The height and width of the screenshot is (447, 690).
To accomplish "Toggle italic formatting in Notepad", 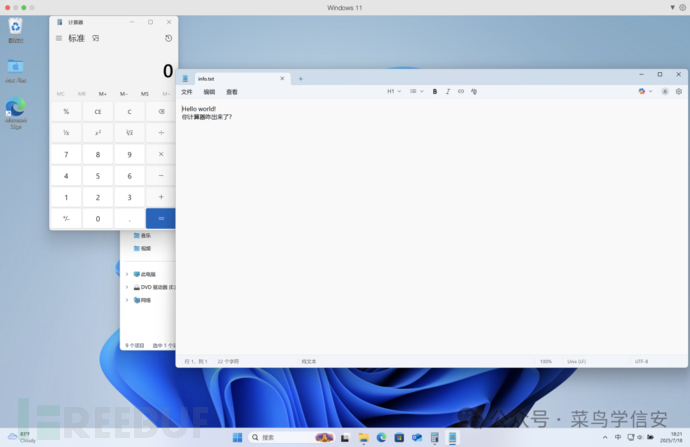I will 448,92.
